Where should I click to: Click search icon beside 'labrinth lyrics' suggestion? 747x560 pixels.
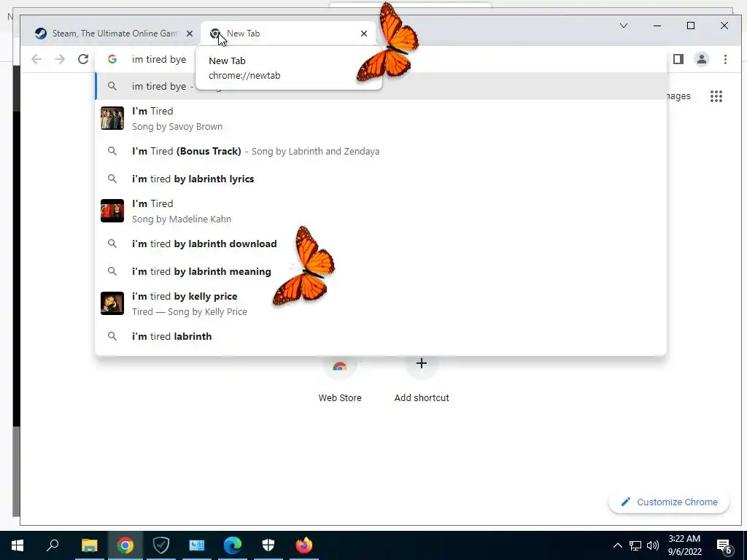click(x=112, y=179)
